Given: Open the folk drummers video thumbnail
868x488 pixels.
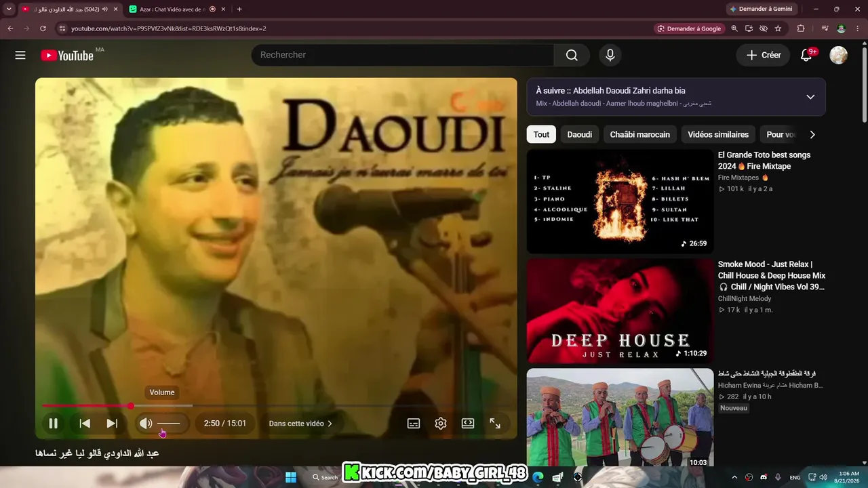Looking at the screenshot, I should [x=620, y=419].
